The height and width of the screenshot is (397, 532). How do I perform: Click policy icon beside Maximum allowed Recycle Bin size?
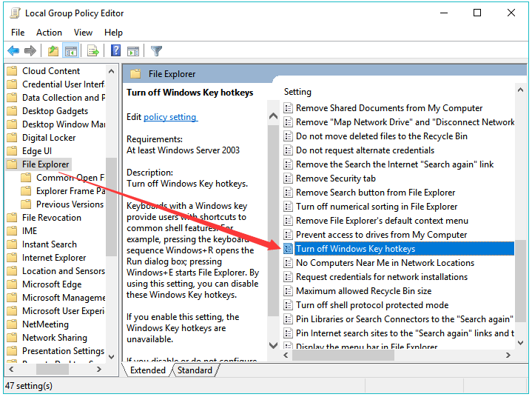[x=288, y=291]
